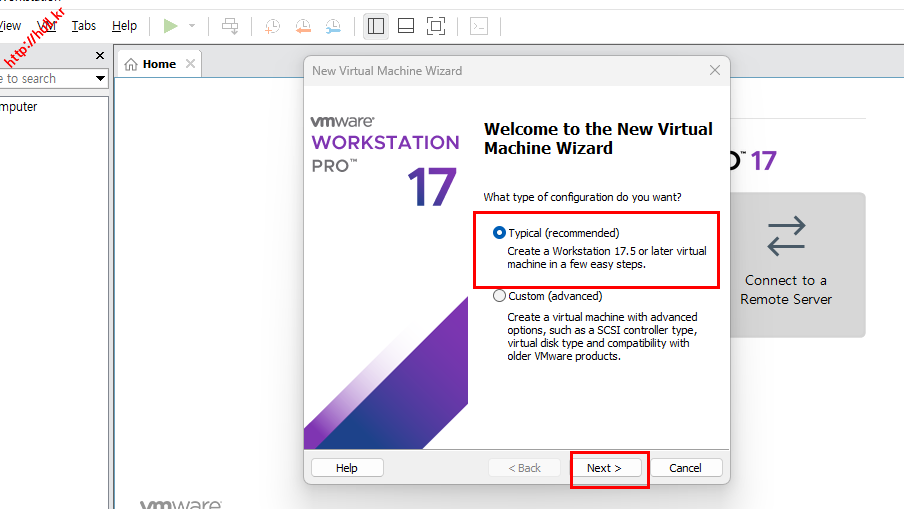The width and height of the screenshot is (904, 509).
Task: Expand the library search dropdown arrow
Action: coord(100,78)
